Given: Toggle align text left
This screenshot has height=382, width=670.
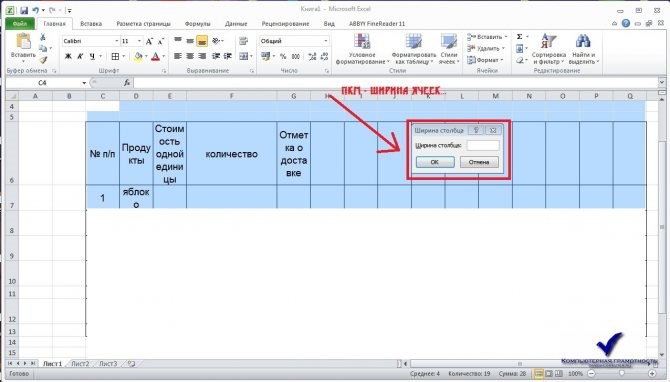Looking at the screenshot, I should tap(178, 56).
